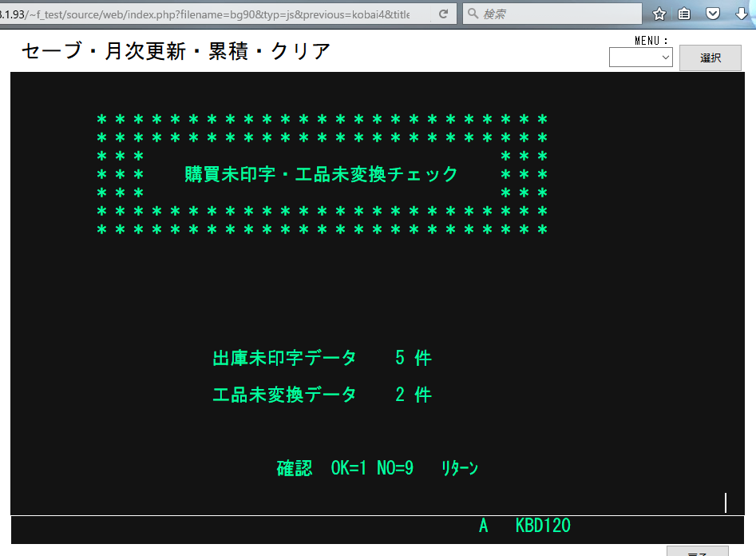
Task: Click the 購買未印字・工品未変換チェック banner title
Action: (322, 174)
